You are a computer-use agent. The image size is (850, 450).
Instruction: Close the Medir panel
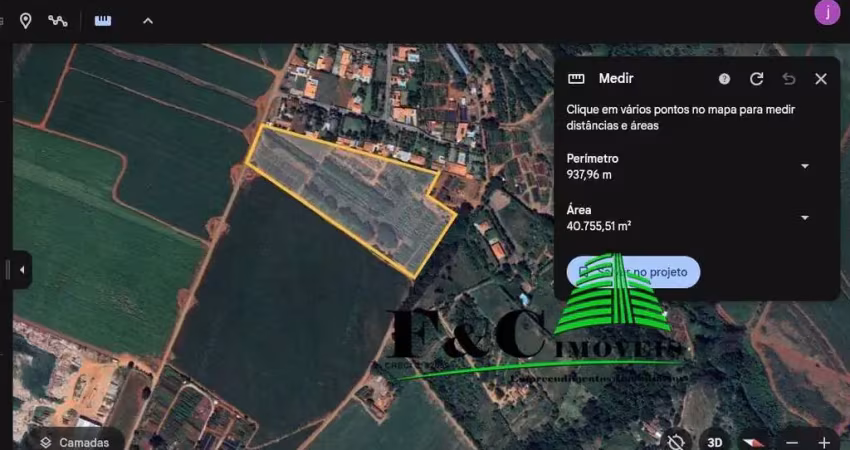click(820, 79)
